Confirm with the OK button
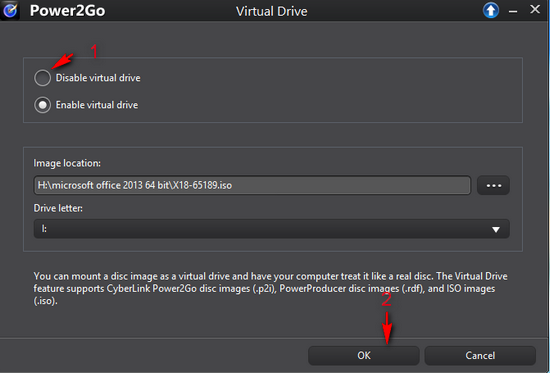The width and height of the screenshot is (550, 373). tap(364, 355)
